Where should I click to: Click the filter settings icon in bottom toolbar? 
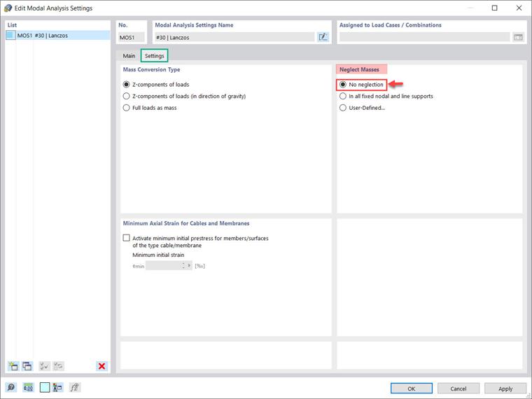(57, 387)
